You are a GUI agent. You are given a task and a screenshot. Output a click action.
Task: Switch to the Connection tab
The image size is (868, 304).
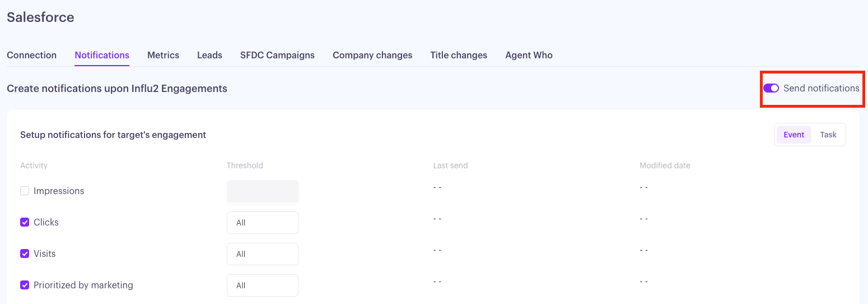click(31, 55)
